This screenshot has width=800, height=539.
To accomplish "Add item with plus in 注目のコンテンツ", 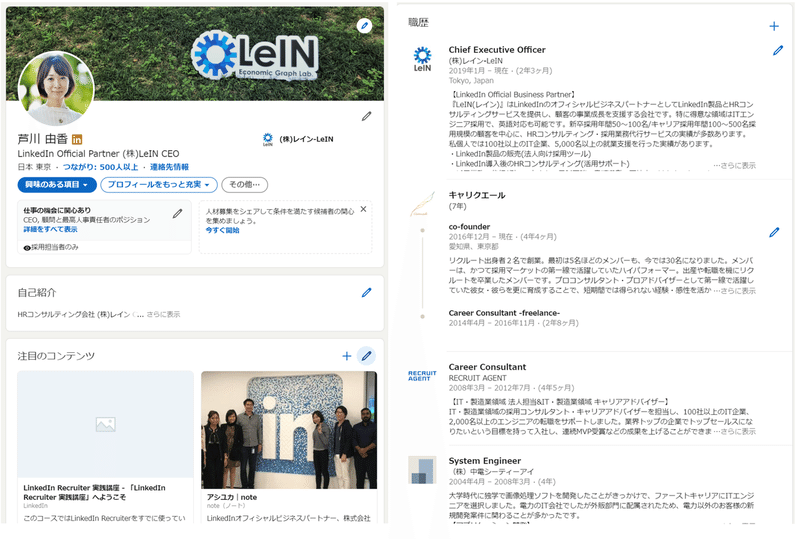I will [x=346, y=356].
